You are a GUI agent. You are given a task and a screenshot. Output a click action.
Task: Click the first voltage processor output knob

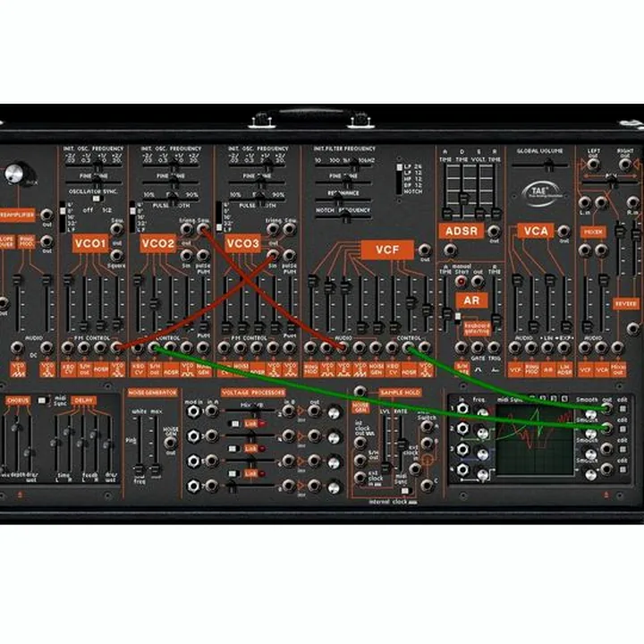[335, 412]
